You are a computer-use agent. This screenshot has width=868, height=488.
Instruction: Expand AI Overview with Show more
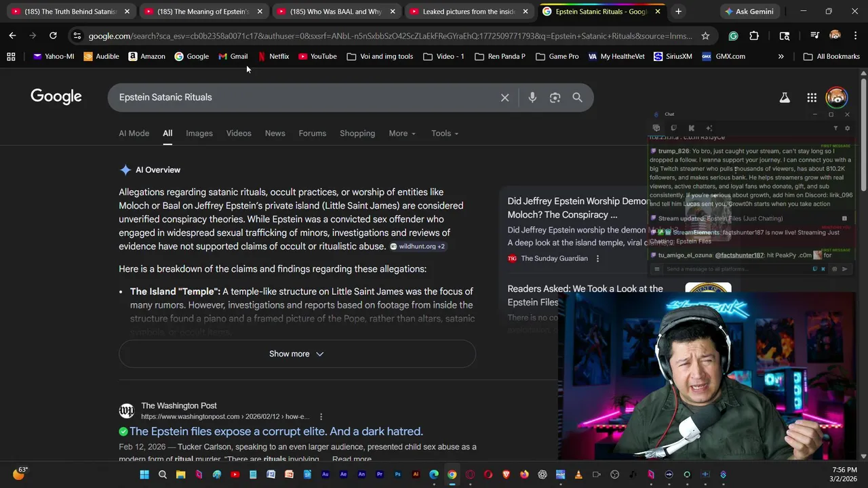coord(297,354)
